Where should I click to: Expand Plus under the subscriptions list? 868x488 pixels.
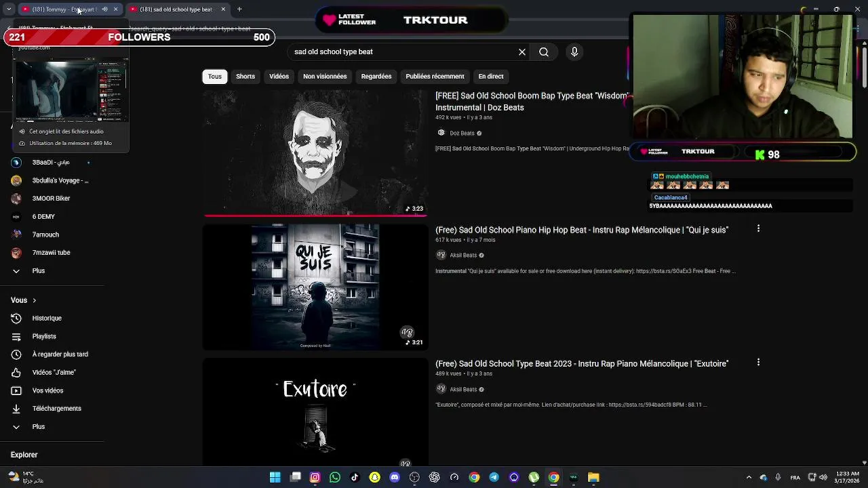tap(38, 270)
